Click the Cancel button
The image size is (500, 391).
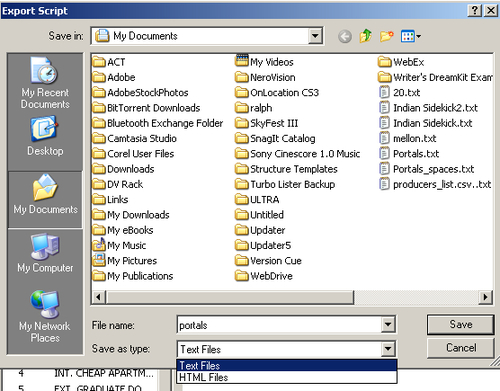click(460, 348)
